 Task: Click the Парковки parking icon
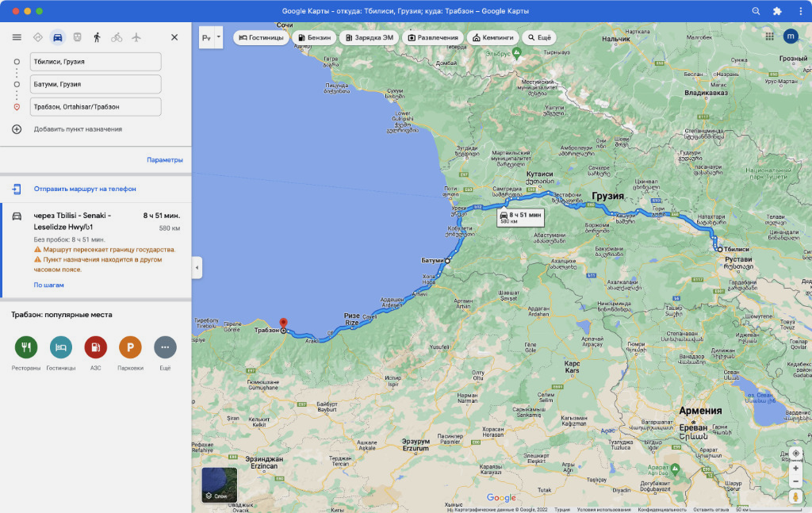click(x=130, y=346)
